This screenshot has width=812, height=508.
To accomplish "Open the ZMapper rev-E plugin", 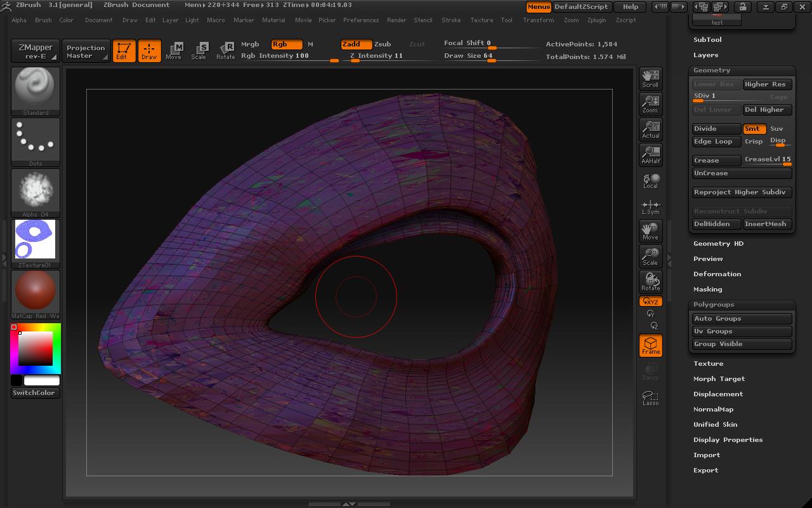I will point(36,51).
